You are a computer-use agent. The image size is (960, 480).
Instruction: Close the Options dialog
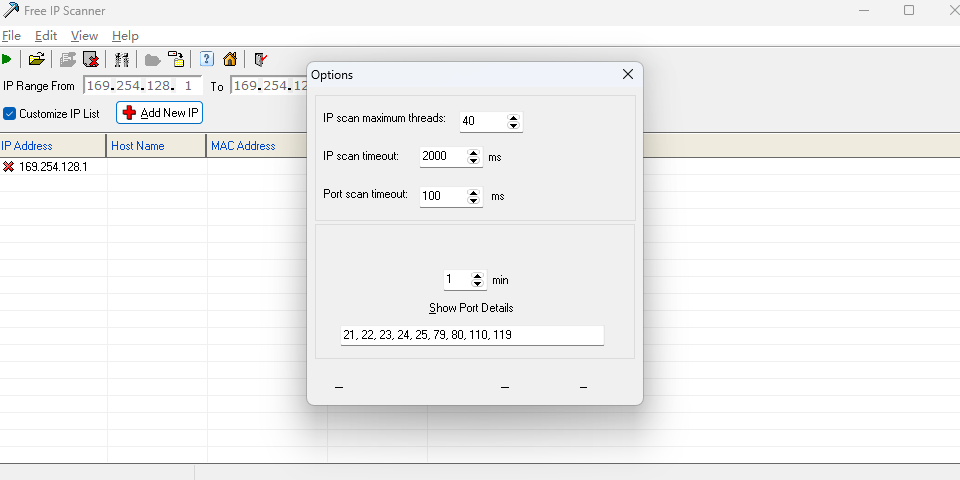coord(628,75)
